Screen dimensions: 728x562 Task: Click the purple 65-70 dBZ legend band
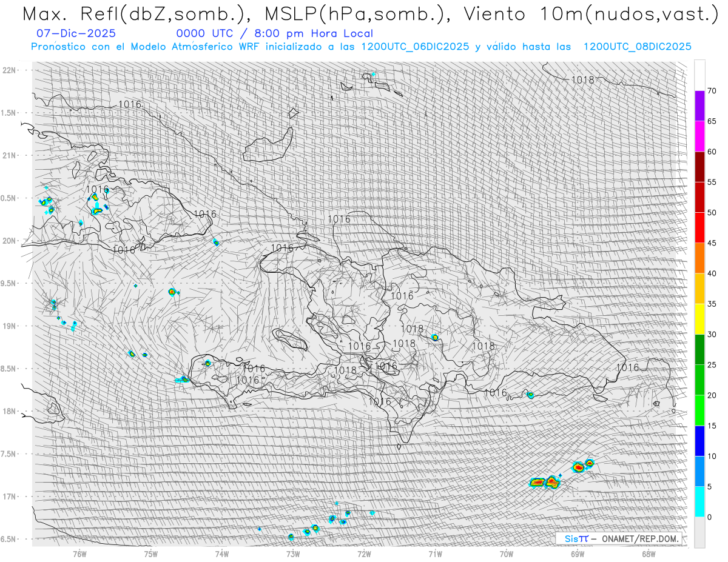point(699,106)
